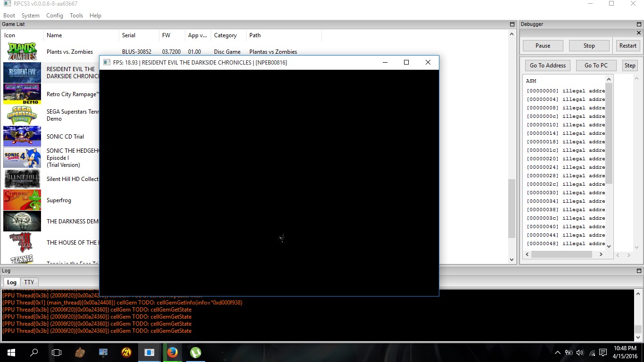Click the Plants vs. Zombies game icon

22,51
